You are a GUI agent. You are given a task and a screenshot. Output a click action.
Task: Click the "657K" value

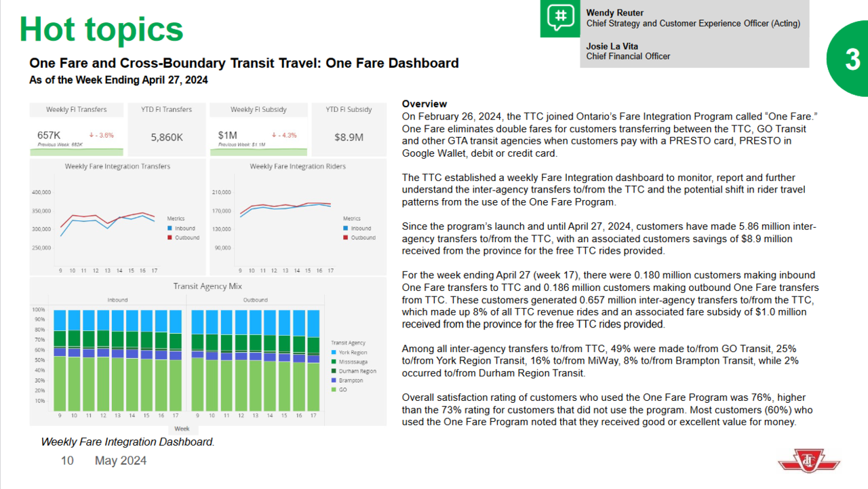(x=49, y=135)
